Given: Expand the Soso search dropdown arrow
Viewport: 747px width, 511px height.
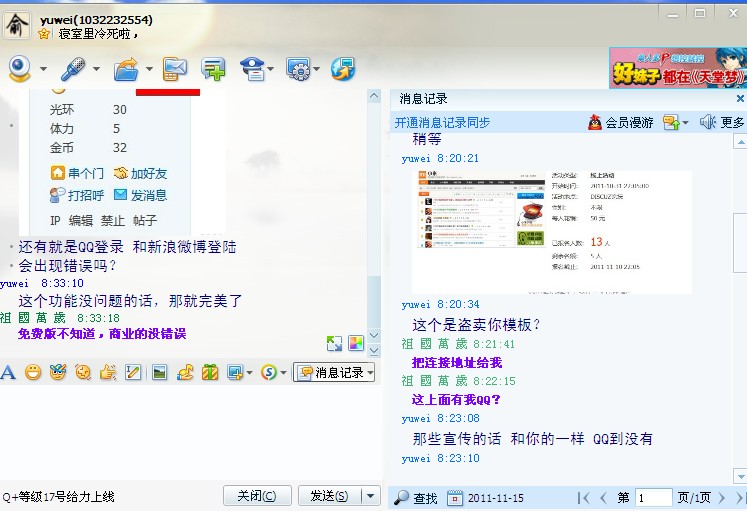Looking at the screenshot, I should 283,372.
